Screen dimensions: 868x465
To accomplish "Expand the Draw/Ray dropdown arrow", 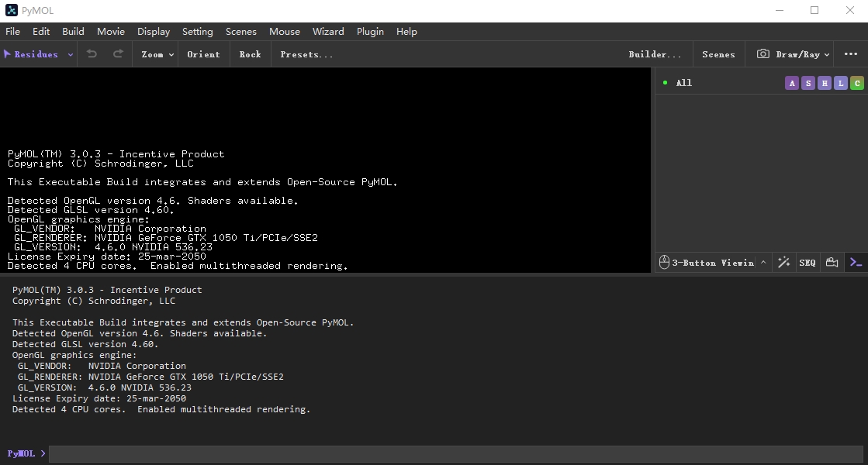I will click(826, 54).
